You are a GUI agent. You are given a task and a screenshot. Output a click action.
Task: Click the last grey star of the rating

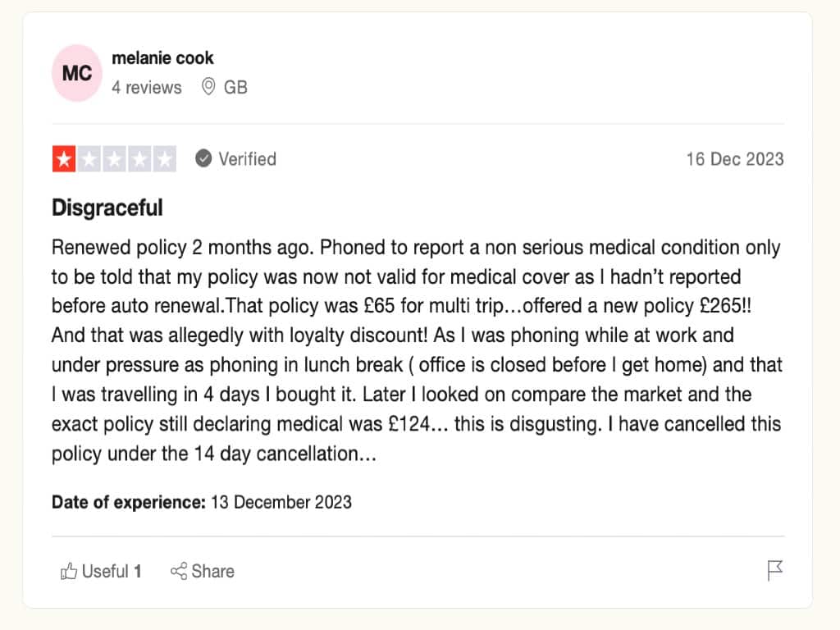(163, 159)
